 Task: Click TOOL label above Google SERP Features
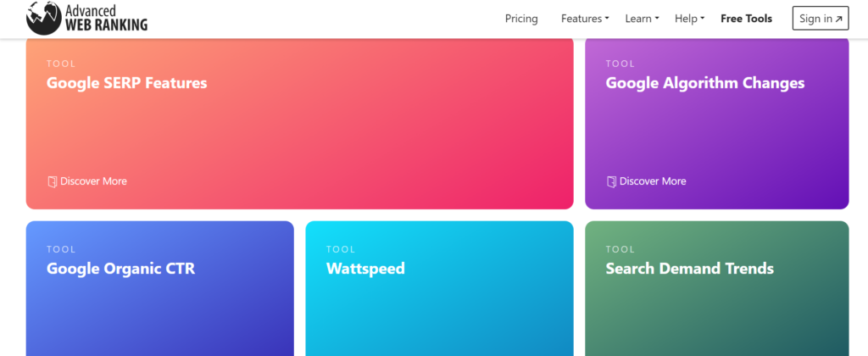(x=61, y=64)
